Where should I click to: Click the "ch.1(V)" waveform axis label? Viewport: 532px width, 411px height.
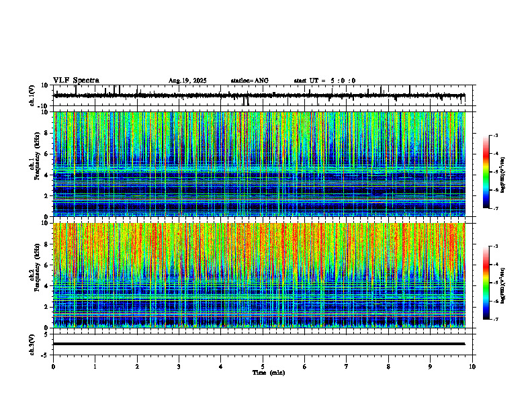coord(32,95)
